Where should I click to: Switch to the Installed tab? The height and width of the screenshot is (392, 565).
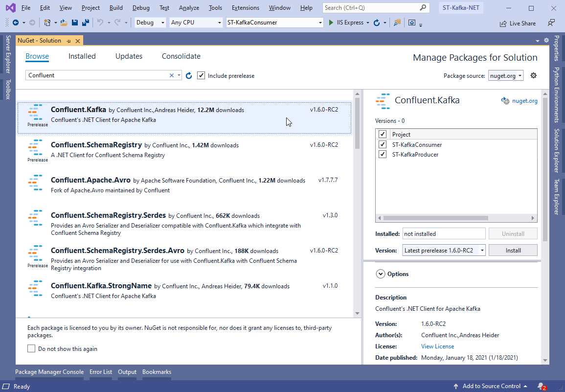pos(82,56)
